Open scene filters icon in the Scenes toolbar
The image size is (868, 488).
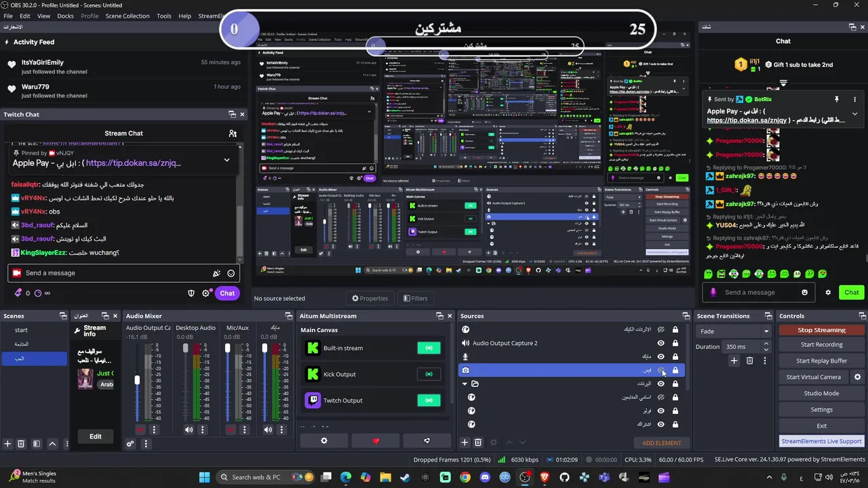pos(37,444)
